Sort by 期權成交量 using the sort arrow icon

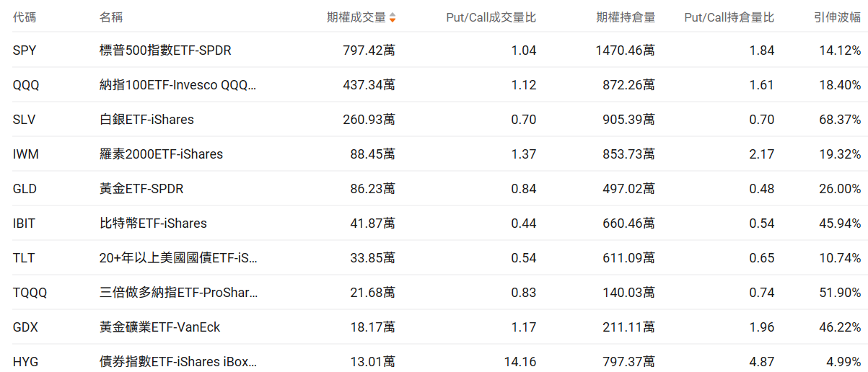(x=392, y=17)
